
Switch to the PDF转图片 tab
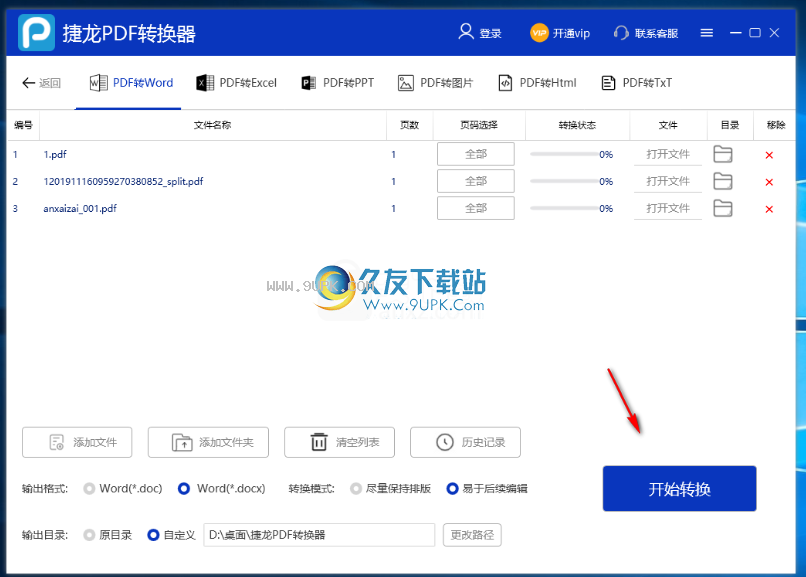tap(435, 83)
